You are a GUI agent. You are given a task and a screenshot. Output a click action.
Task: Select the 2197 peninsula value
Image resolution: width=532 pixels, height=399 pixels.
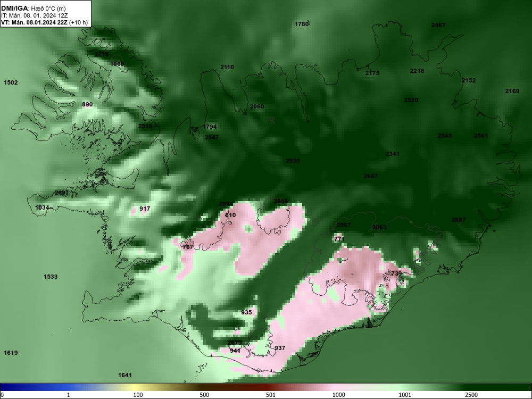click(x=61, y=193)
